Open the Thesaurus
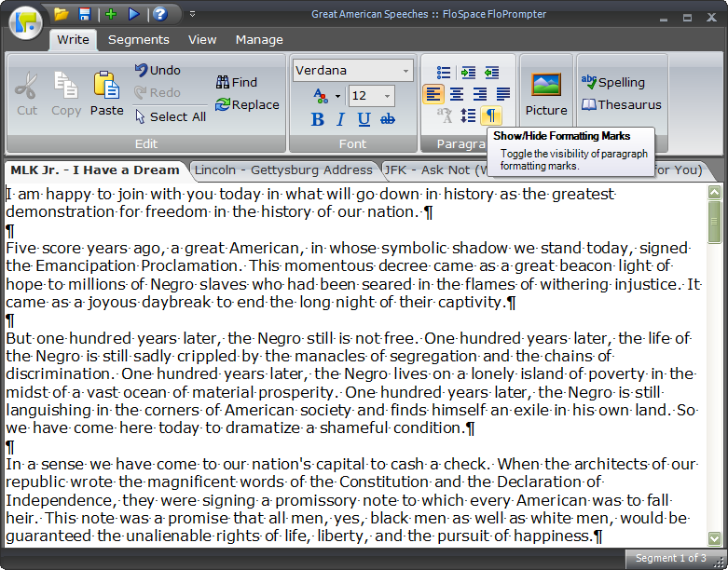The height and width of the screenshot is (570, 728). (621, 104)
